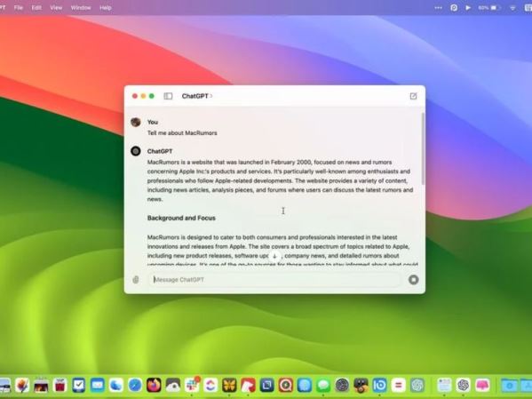Open the View menu
Screen dimensions: 532x399
click(56, 7)
